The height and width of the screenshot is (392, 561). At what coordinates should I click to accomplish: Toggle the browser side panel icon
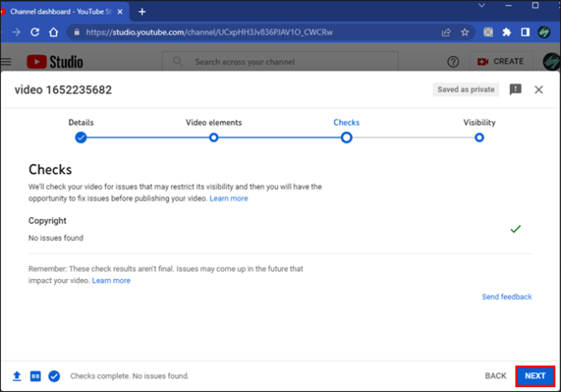tap(525, 33)
